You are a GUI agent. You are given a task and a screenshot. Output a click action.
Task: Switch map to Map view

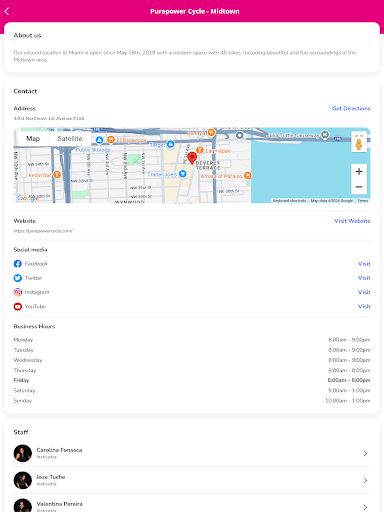(33, 139)
